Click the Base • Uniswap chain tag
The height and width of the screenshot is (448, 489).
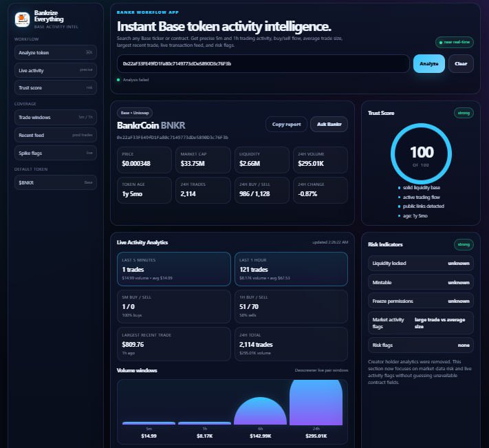coord(135,113)
